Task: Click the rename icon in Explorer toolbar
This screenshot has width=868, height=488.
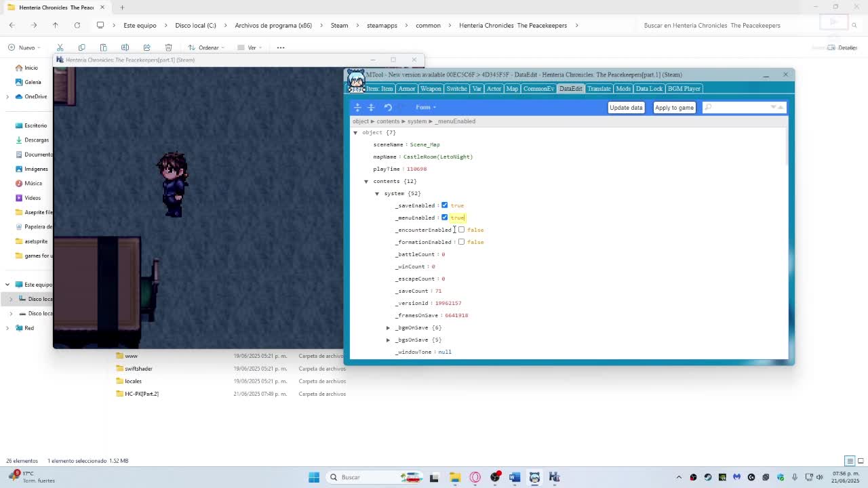Action: coord(125,47)
